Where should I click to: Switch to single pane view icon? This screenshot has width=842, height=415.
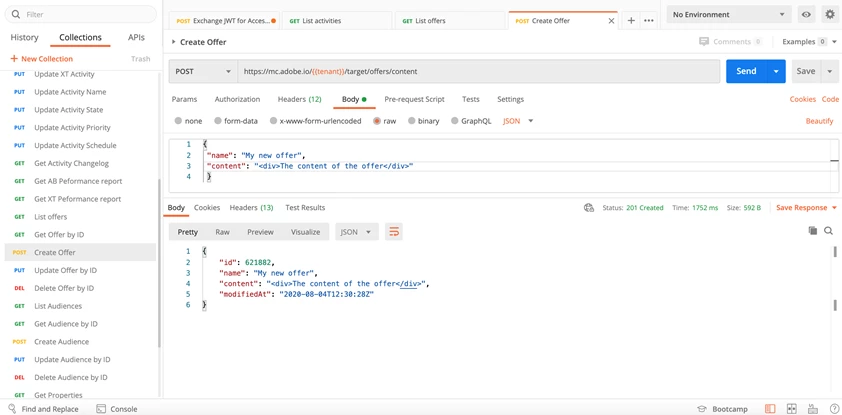click(x=770, y=409)
